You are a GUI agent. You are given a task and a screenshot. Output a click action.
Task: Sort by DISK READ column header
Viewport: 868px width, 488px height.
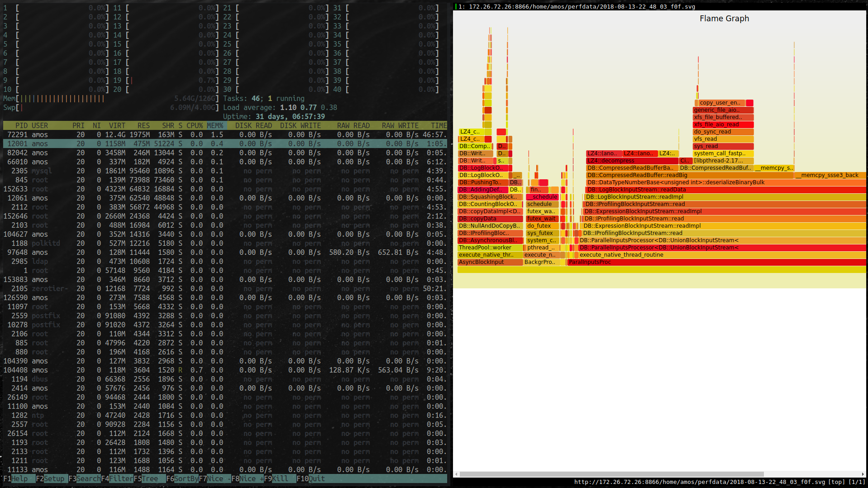coord(253,125)
